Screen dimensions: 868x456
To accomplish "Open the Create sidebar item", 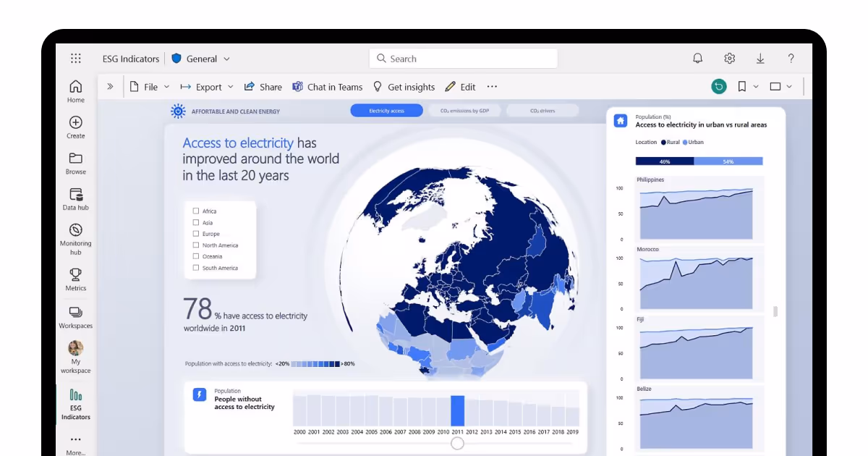I will (x=76, y=127).
